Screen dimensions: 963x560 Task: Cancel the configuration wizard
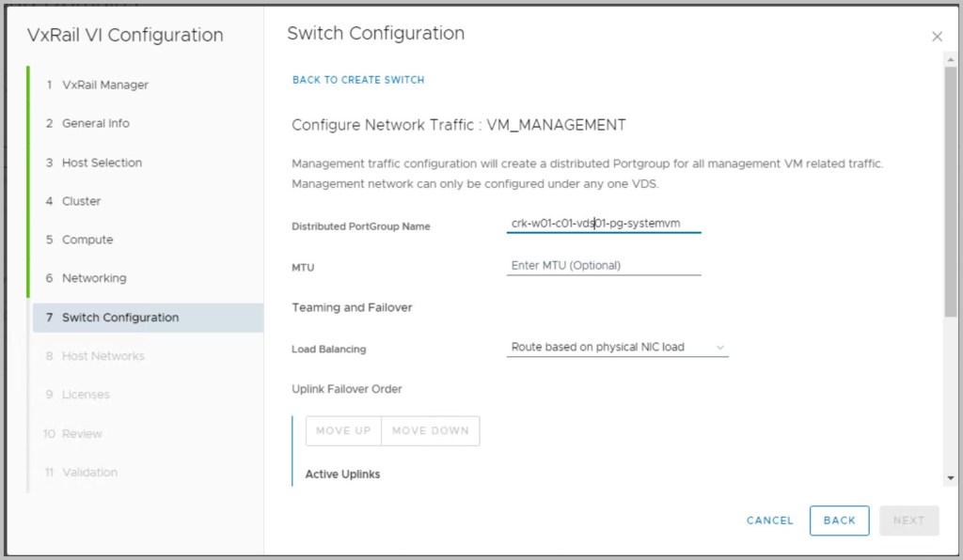coord(769,521)
